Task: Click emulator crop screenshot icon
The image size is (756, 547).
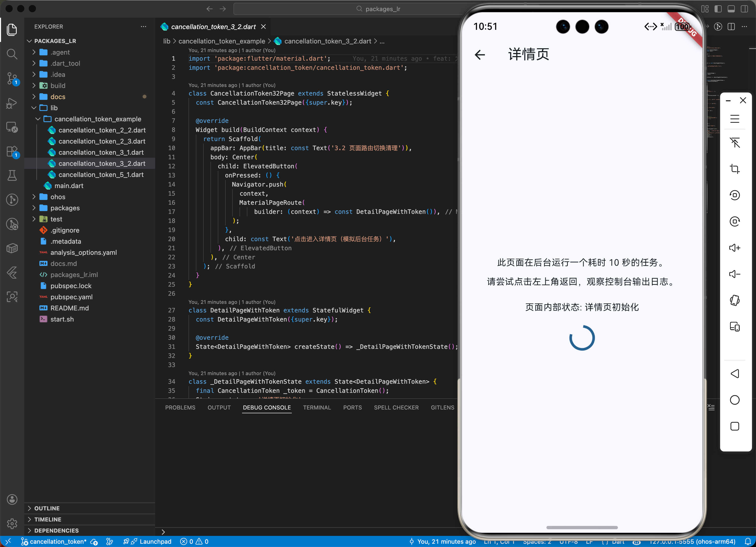Action: [x=734, y=169]
